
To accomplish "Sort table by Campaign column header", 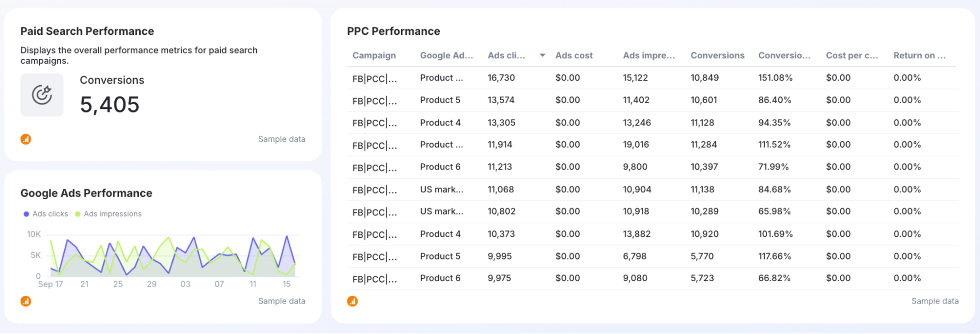I will [x=374, y=55].
